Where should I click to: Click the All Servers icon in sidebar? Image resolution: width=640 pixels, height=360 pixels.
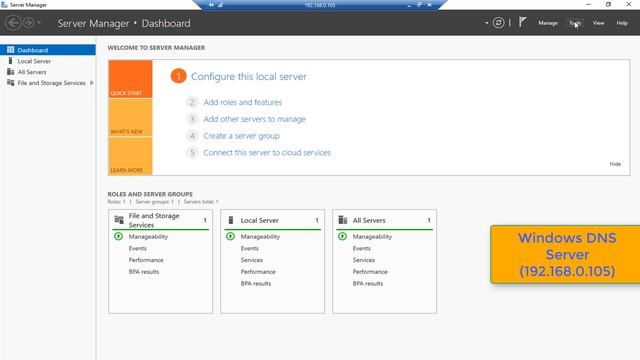(11, 72)
